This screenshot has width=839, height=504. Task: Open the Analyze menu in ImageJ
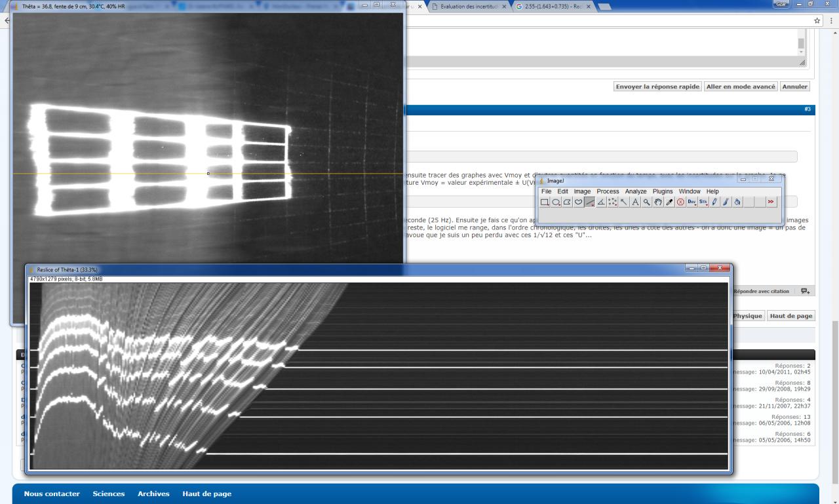pos(636,191)
